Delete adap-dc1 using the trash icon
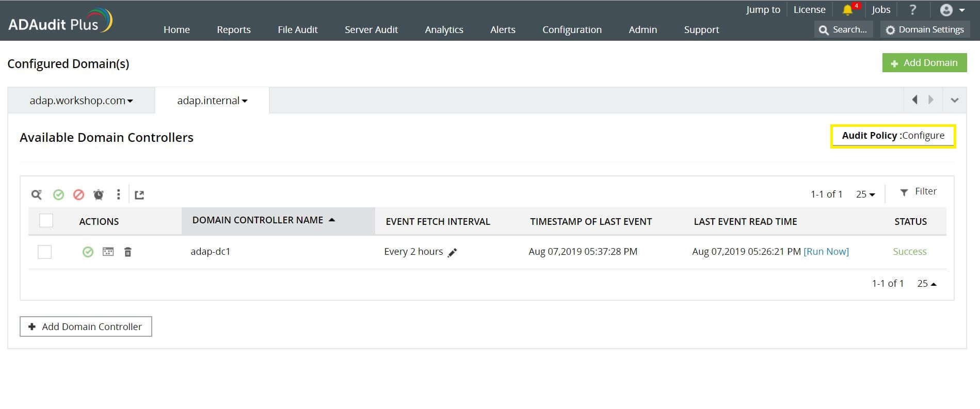980x409 pixels. coord(128,252)
